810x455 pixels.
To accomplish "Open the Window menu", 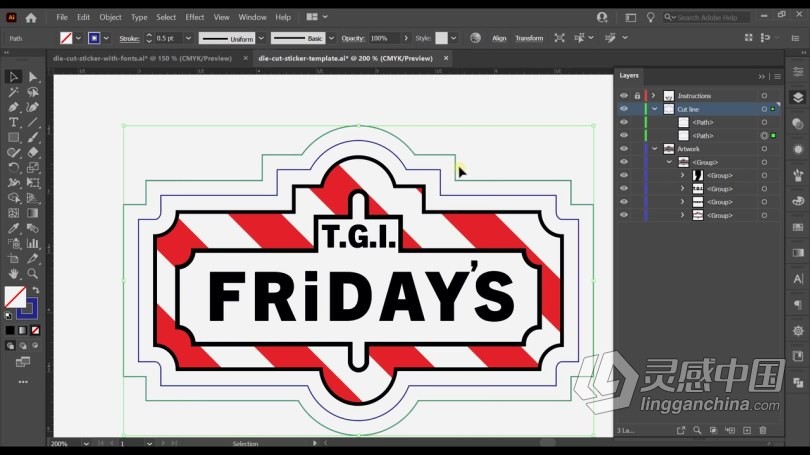I will pos(252,17).
